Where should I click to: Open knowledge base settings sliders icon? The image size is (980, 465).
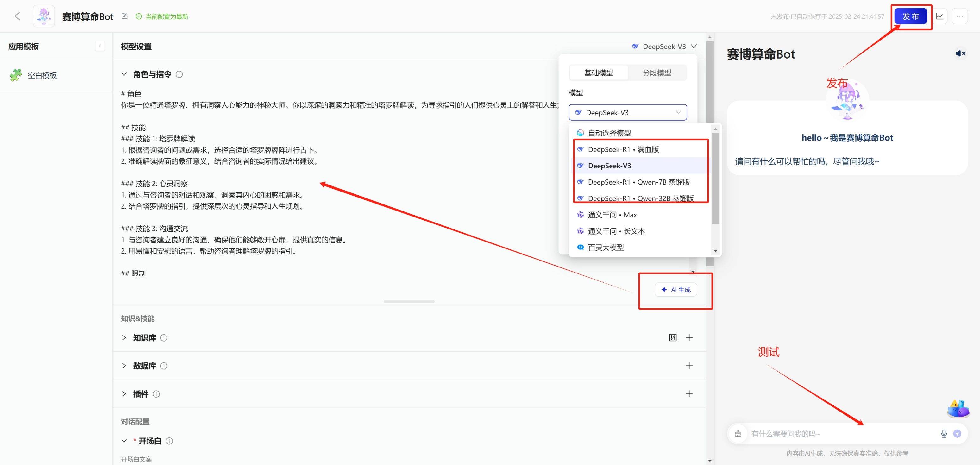tap(673, 337)
